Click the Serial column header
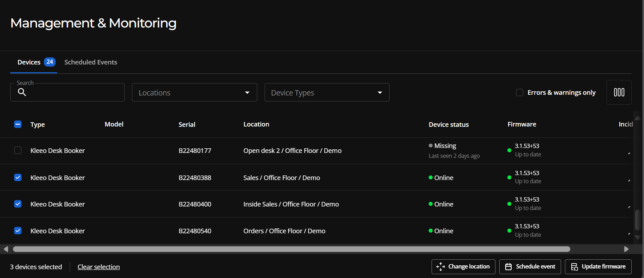 tap(187, 124)
